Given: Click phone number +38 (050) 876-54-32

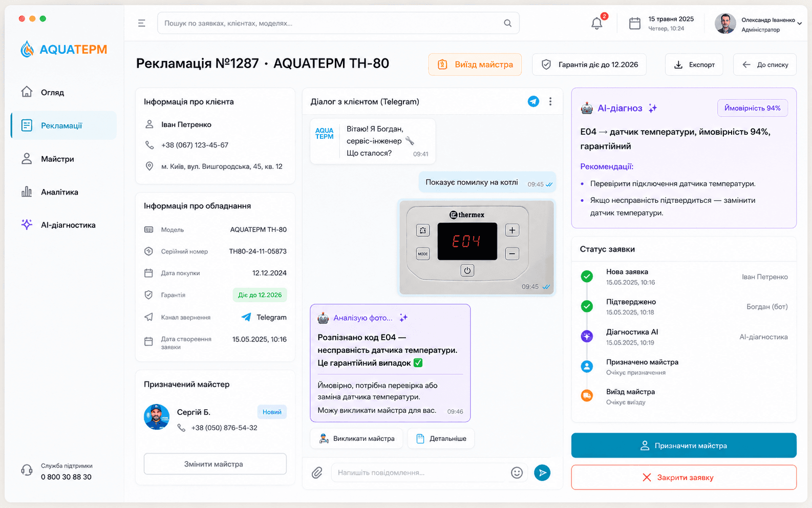Looking at the screenshot, I should pyautogui.click(x=224, y=428).
